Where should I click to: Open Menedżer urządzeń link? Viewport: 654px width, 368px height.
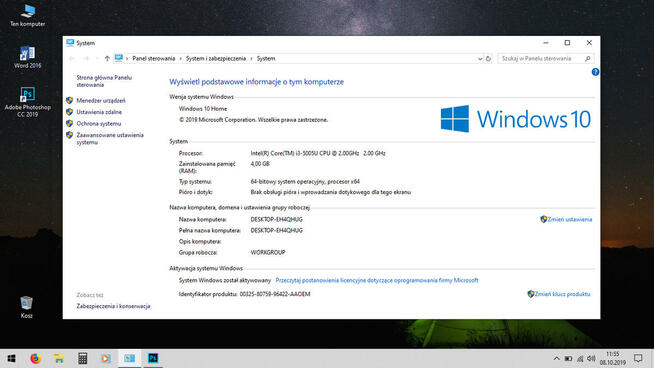[101, 101]
